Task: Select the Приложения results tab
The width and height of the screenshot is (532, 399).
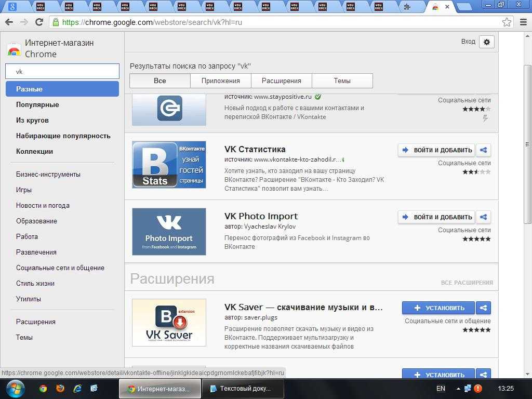Action: click(220, 81)
